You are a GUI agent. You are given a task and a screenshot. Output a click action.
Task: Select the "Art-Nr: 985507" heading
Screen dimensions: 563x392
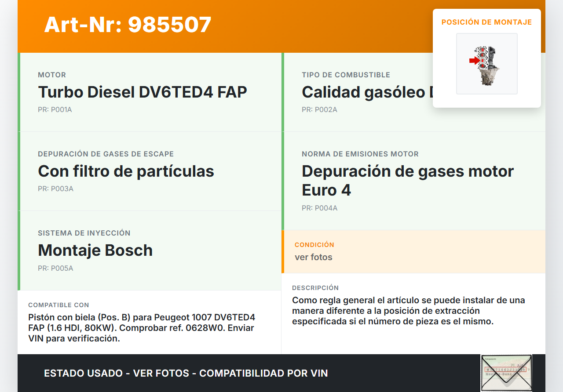pos(128,25)
